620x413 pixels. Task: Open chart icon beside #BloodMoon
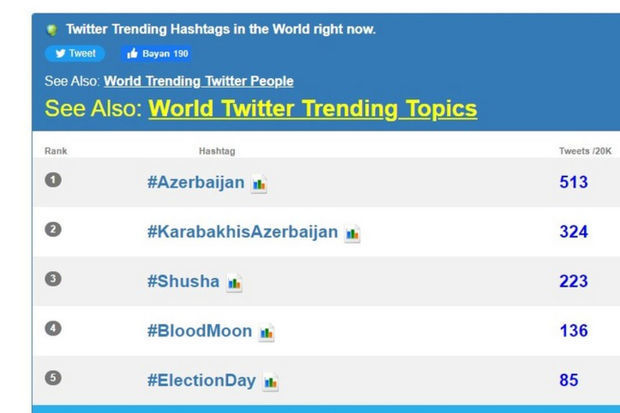click(266, 332)
